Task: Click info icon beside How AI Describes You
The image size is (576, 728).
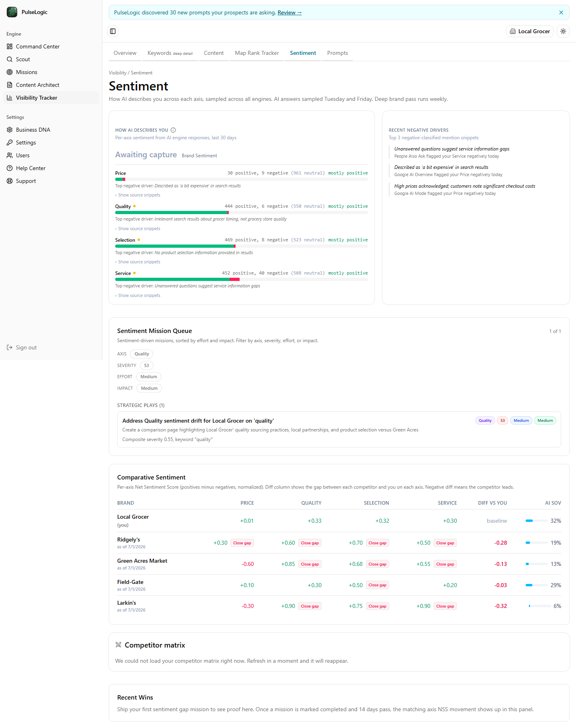Action: pos(173,130)
